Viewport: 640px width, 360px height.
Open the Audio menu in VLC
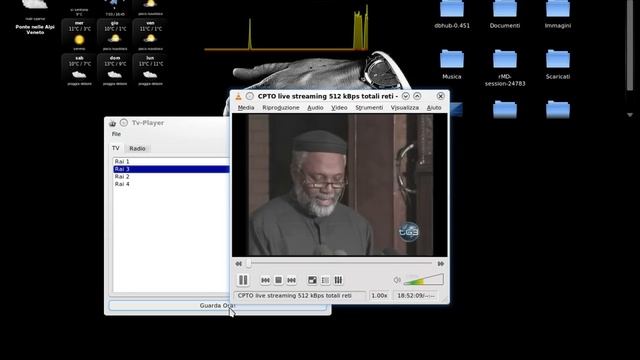click(315, 108)
